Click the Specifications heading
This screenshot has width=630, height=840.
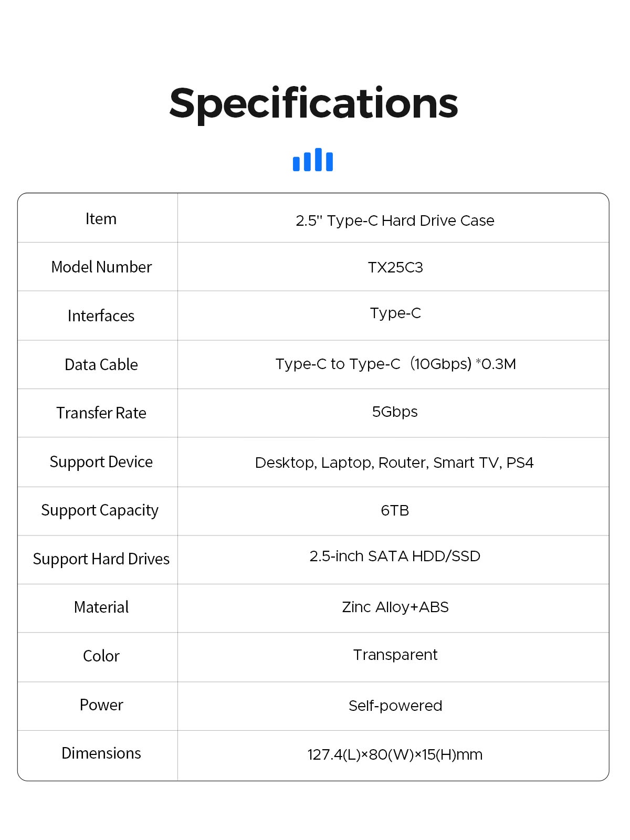tap(313, 103)
